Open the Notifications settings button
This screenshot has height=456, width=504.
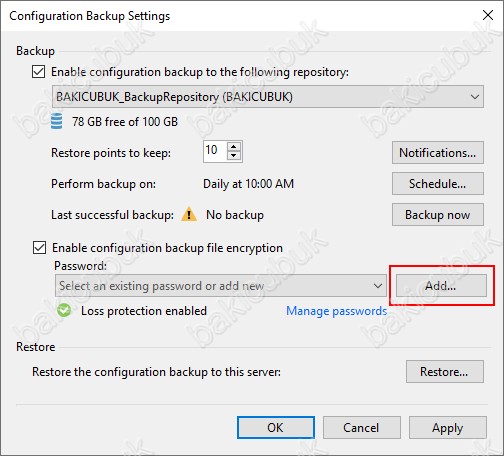[x=438, y=153]
